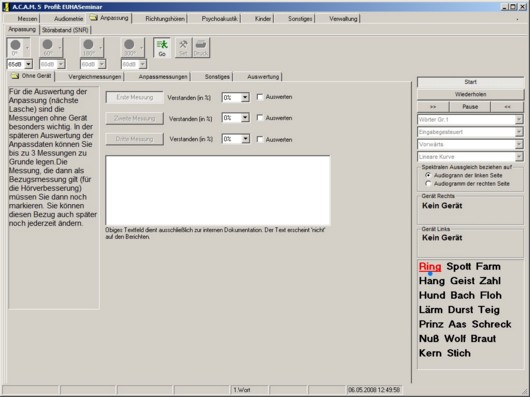Image resolution: width=530 pixels, height=397 pixels.
Task: Click the word Wolf in the list
Action: 454,339
